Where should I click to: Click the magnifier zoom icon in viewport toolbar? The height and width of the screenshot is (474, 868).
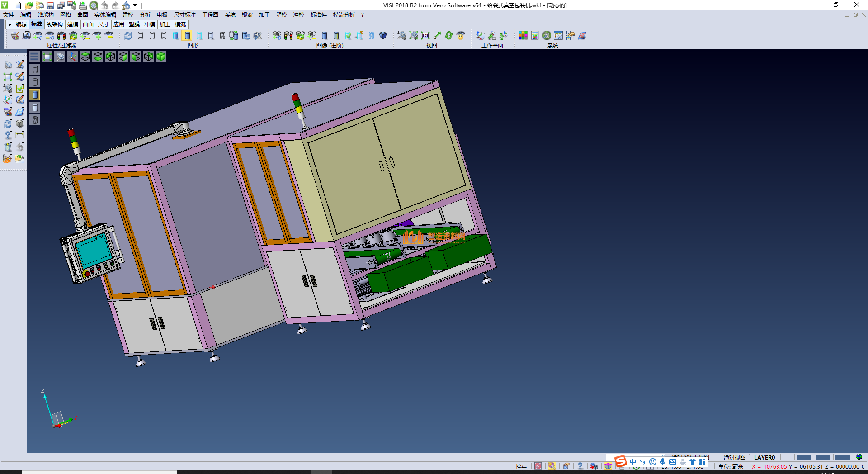point(60,57)
